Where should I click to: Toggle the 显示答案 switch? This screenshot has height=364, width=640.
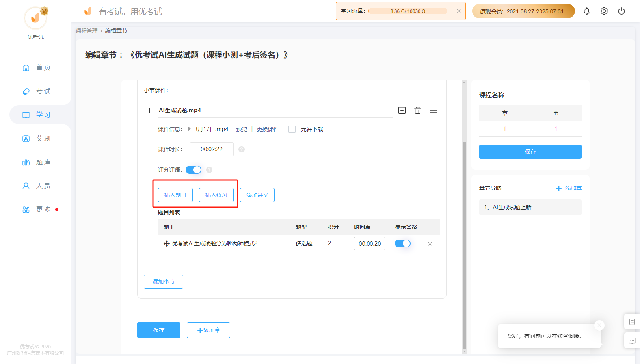(403, 243)
